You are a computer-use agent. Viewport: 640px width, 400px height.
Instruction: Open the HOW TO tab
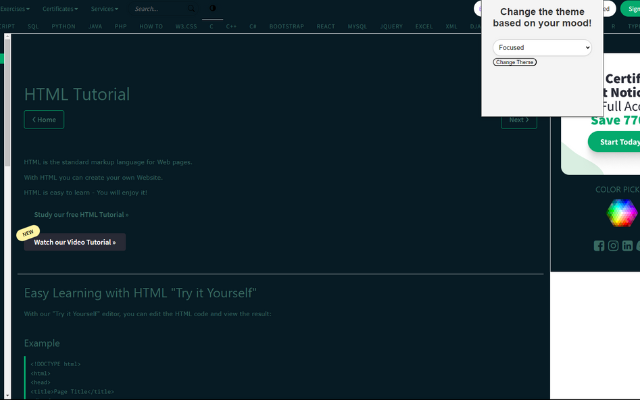(x=151, y=27)
